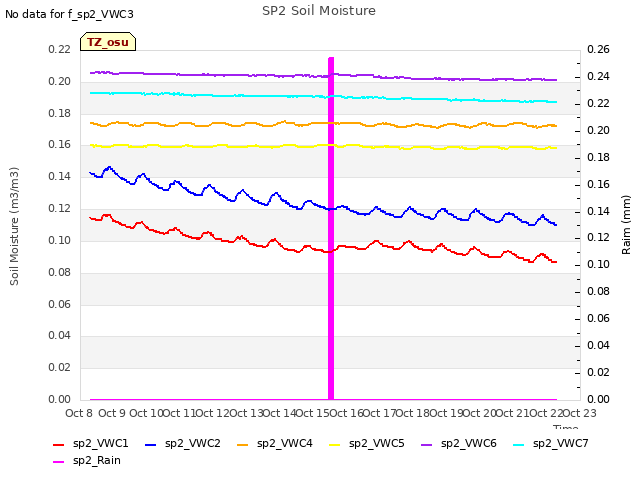Click the 'No data for f_sp2_VWC3' message

69,14
